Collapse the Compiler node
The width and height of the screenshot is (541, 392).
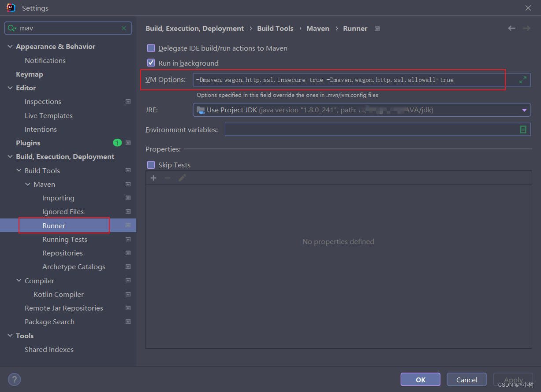tap(19, 281)
